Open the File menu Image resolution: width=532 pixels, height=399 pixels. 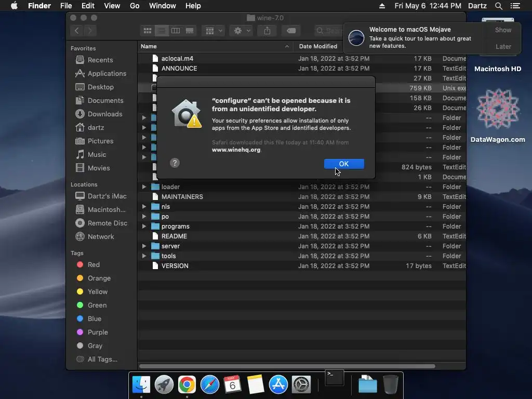click(66, 6)
